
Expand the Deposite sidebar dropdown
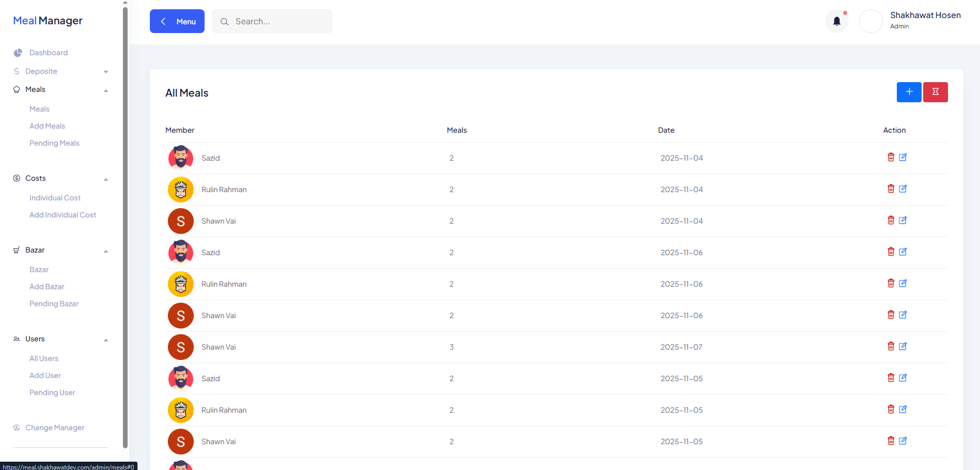click(60, 71)
